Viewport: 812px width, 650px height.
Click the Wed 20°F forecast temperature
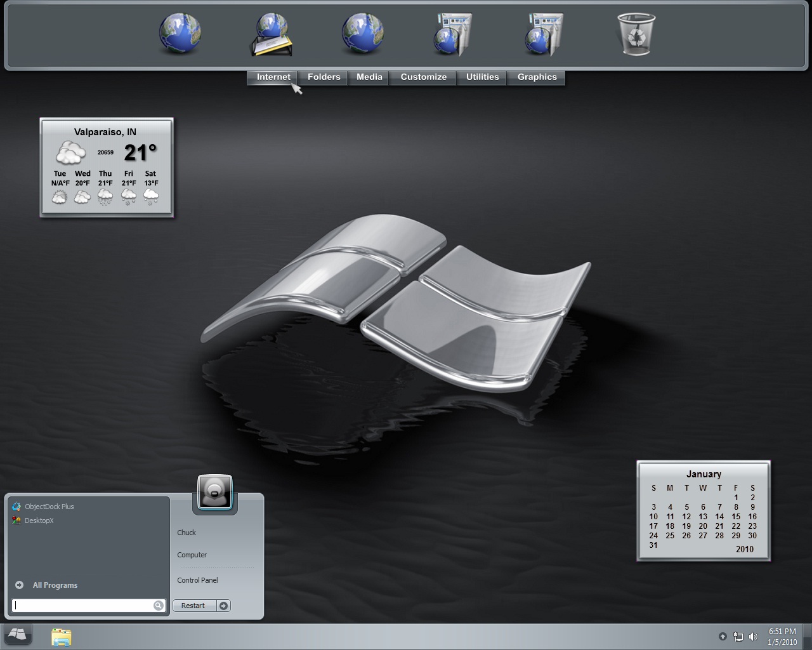(x=82, y=183)
